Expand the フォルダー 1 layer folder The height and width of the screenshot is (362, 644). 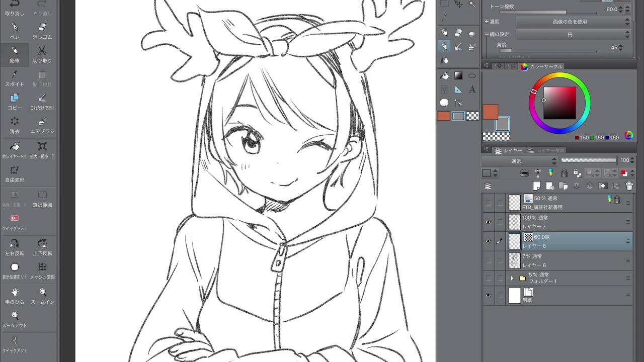pyautogui.click(x=512, y=278)
